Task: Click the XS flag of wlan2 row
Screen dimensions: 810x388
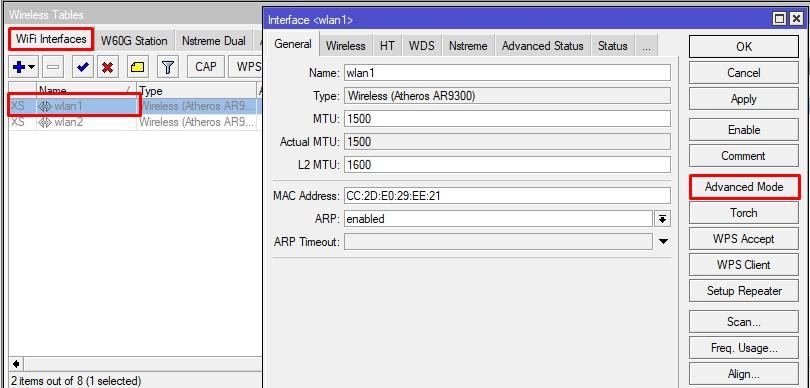Action: pos(18,122)
